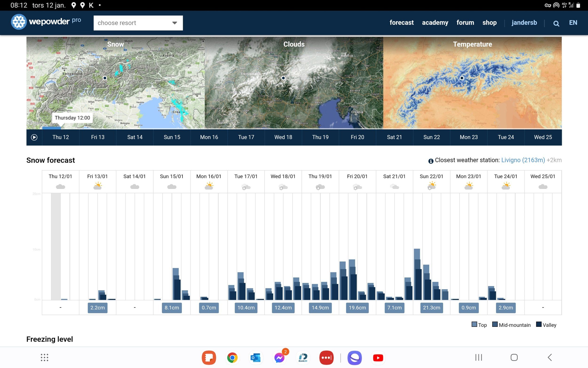Go to the academy menu item

[435, 23]
